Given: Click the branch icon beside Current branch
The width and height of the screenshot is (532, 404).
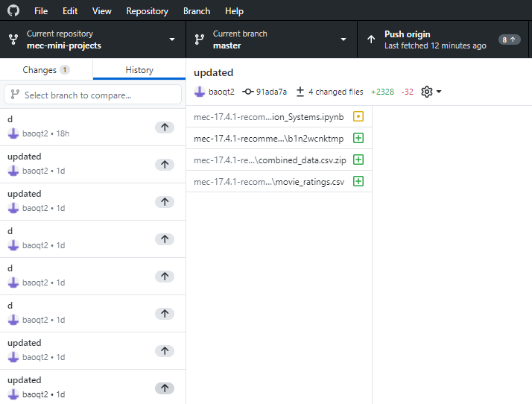Looking at the screenshot, I should 200,40.
